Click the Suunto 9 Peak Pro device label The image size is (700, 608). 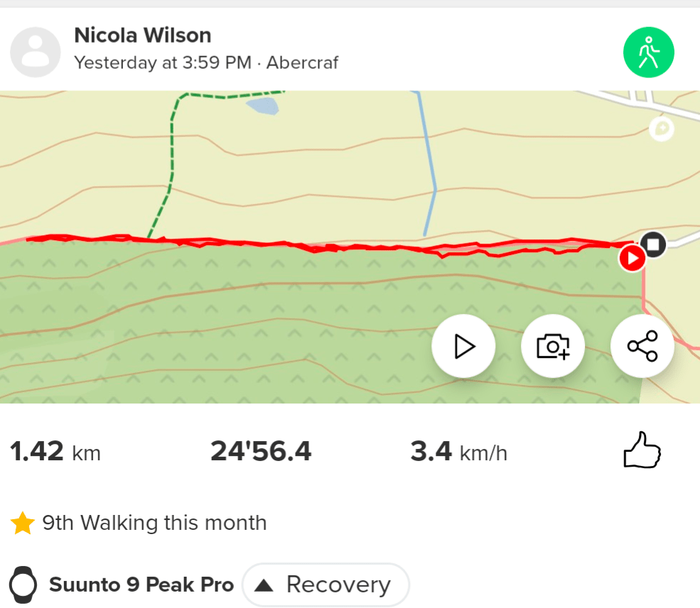pyautogui.click(x=141, y=585)
